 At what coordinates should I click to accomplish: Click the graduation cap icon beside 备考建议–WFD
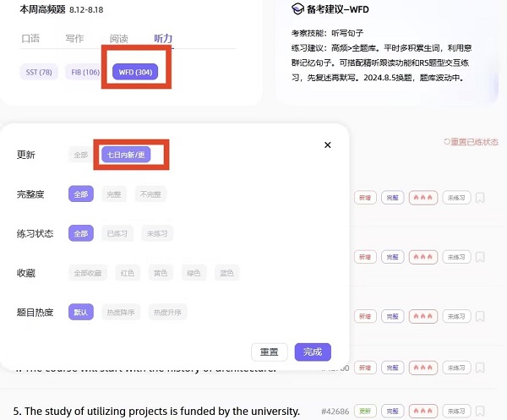297,9
